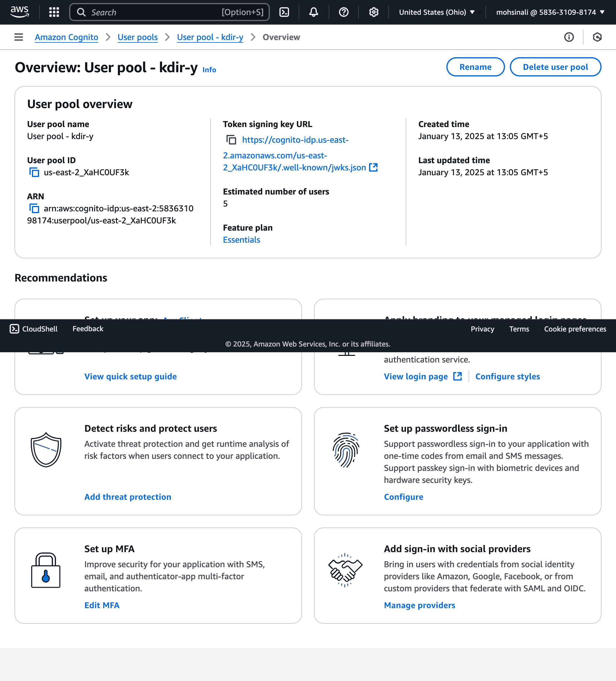Copy the User pool ID
The image size is (616, 681).
click(x=34, y=172)
